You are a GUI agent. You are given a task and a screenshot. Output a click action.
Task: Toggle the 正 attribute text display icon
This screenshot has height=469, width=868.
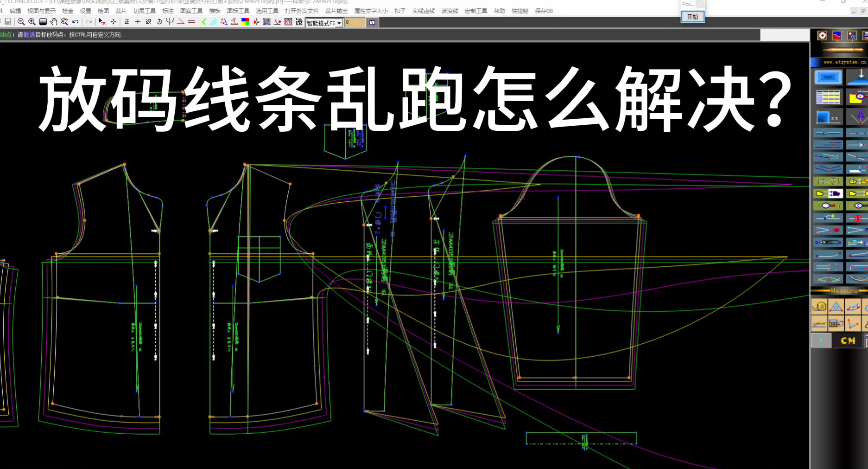coord(127,21)
